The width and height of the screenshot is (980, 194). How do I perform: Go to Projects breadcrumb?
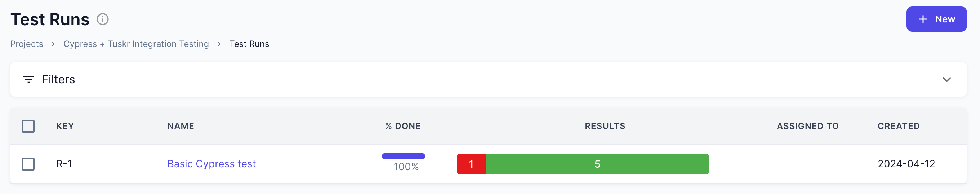(27, 44)
